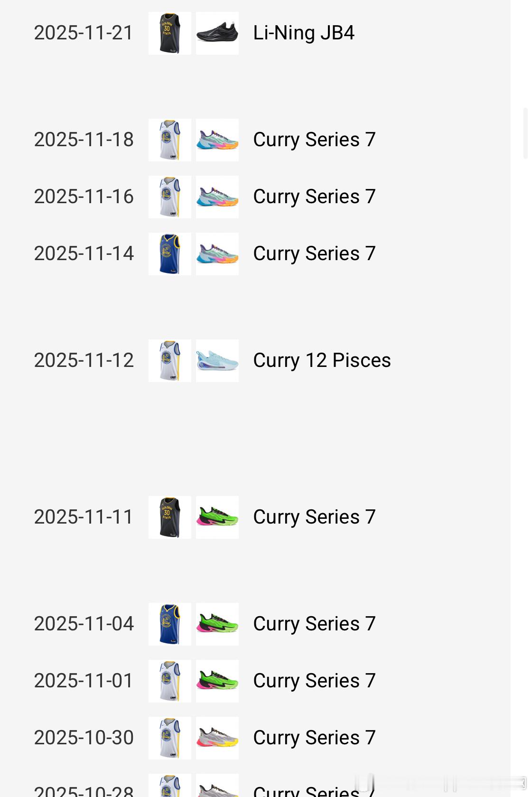
Task: Click the Li-Ning JB4 shoe name
Action: pos(304,33)
